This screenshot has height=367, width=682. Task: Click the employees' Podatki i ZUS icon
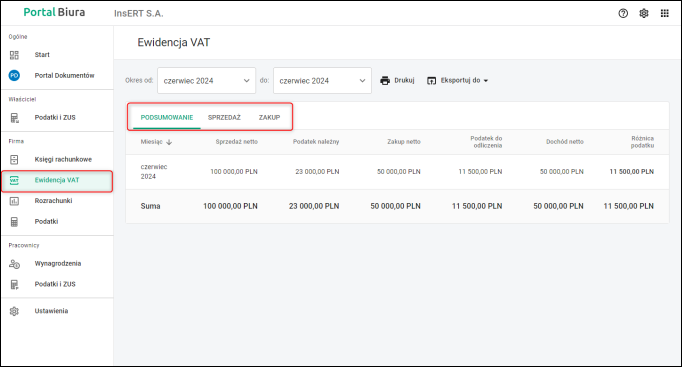click(14, 284)
